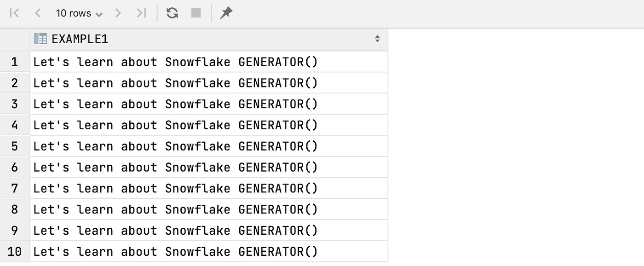Viewport: 644px width, 266px height.
Task: Sort using the EXAMPLE1 column arrows
Action: (377, 39)
